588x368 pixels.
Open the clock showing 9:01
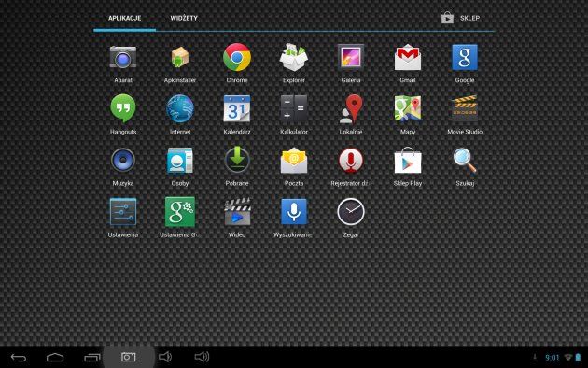click(552, 358)
